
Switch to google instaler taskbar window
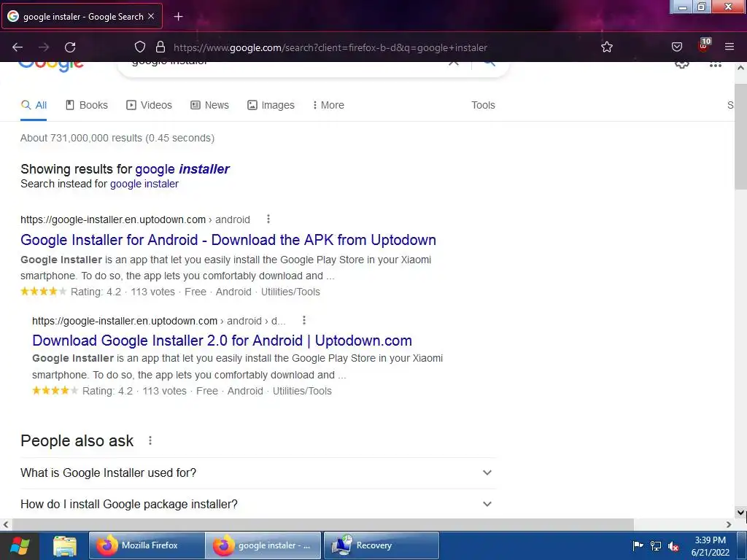click(263, 545)
